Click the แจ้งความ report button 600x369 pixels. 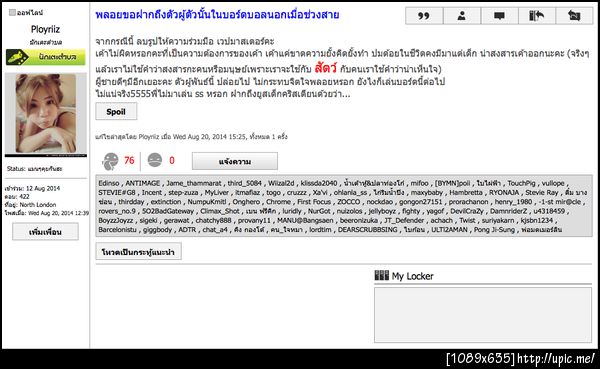235,162
